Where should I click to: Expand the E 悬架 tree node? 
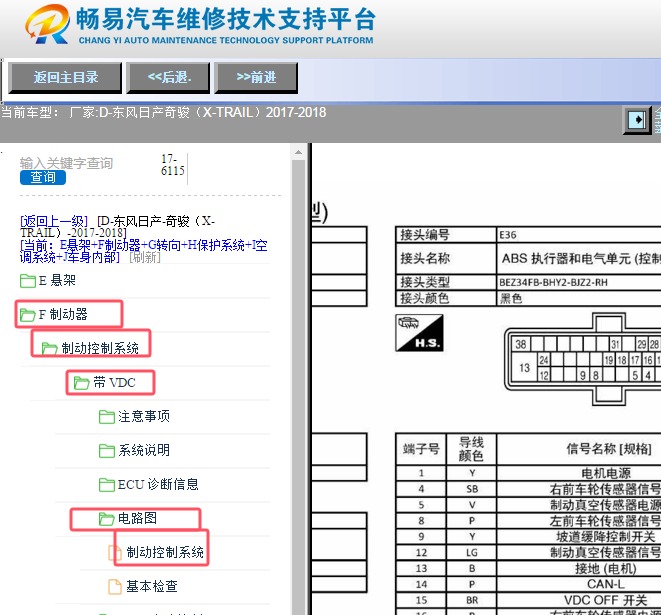pyautogui.click(x=57, y=281)
